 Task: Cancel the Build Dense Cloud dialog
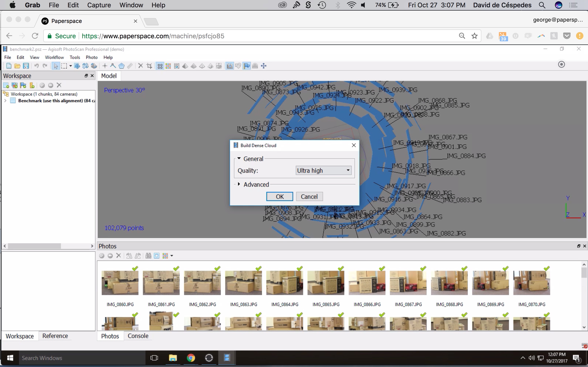[309, 196]
